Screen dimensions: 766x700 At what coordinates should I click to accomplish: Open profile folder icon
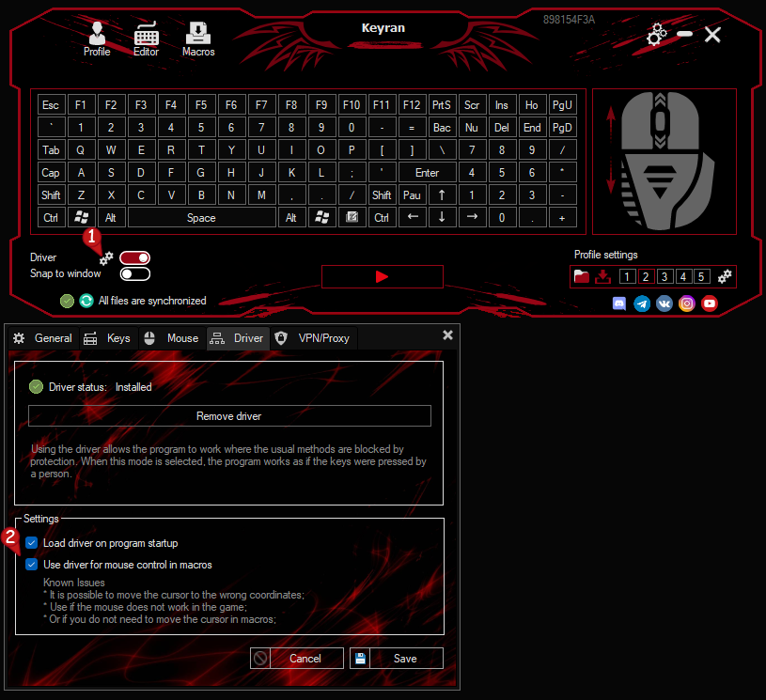582,276
